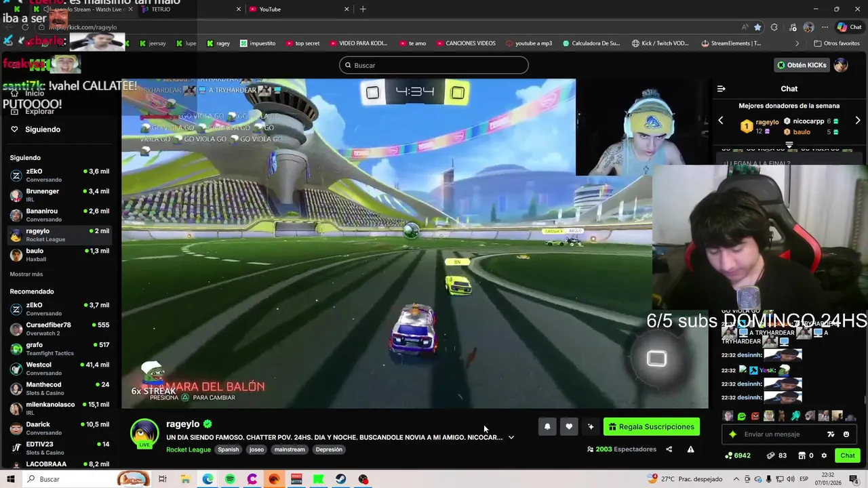Expand the donors leaderboard handle

[789, 145]
